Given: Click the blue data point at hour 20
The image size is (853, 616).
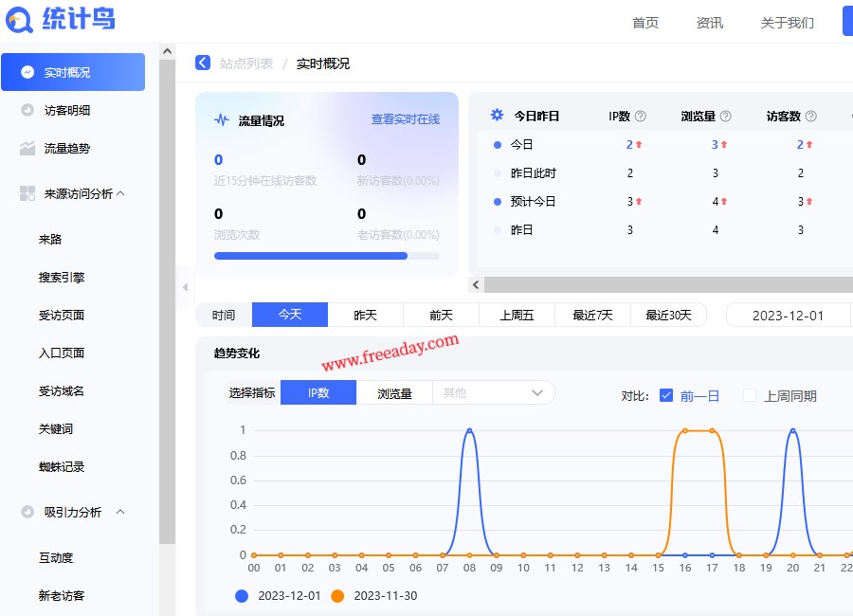Looking at the screenshot, I should [x=792, y=431].
